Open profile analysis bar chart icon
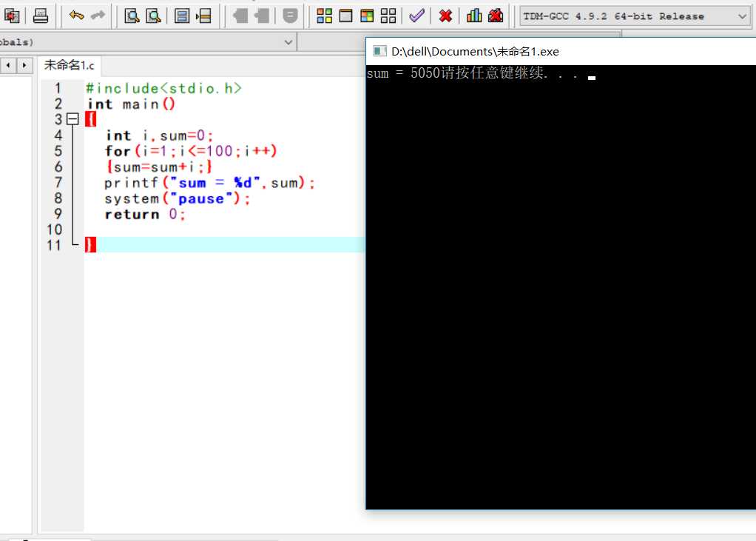The image size is (756, 541). pos(474,16)
